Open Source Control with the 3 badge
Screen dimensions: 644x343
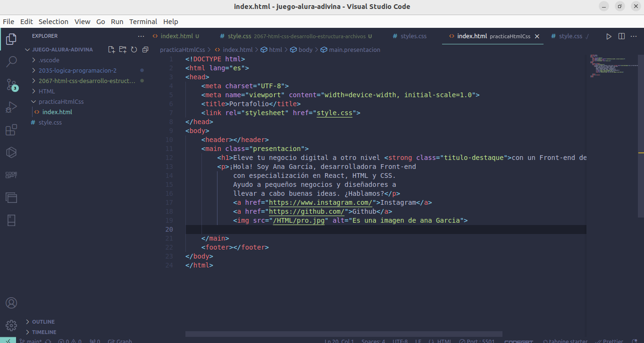(x=11, y=84)
